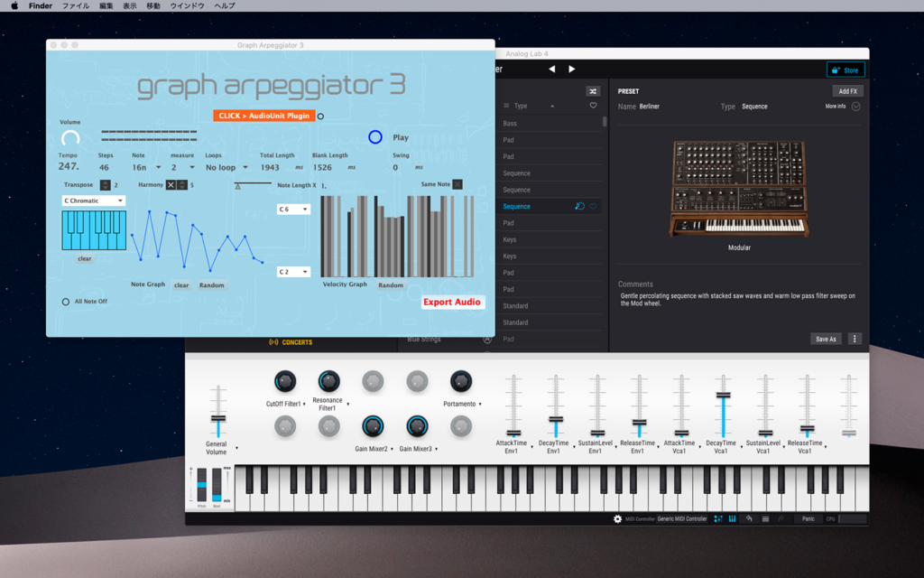
Task: Click the All Note Off radio circle
Action: click(x=65, y=302)
